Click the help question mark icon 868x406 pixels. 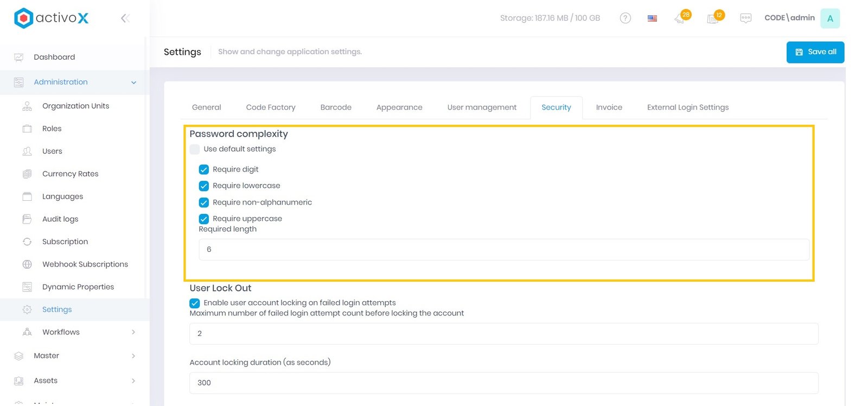coord(625,18)
